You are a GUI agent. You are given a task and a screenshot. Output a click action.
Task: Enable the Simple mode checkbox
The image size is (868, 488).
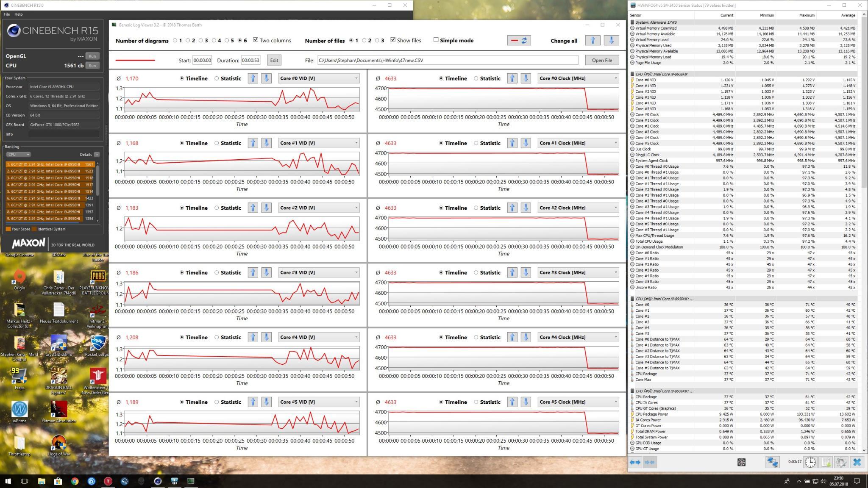pyautogui.click(x=436, y=40)
